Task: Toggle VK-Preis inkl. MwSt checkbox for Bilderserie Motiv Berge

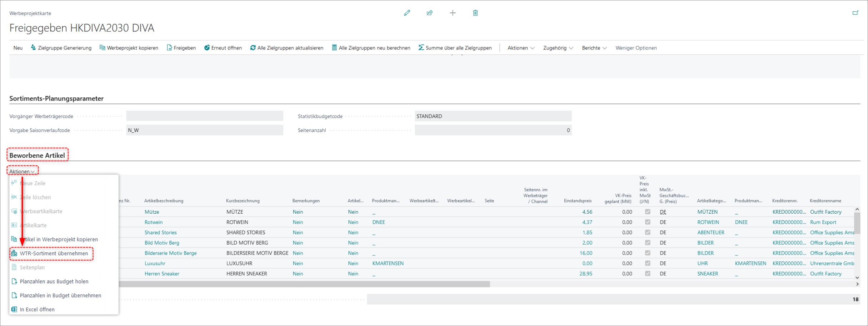Action: pos(648,253)
